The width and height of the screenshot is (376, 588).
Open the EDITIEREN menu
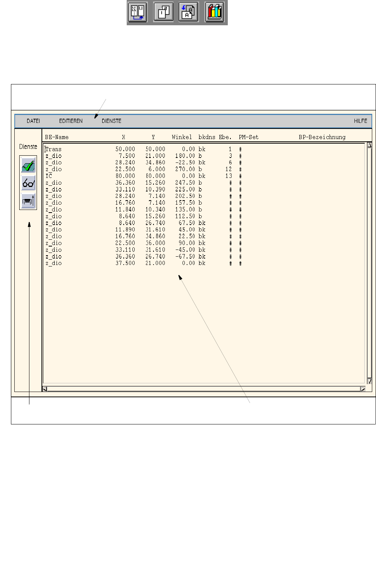71,121
